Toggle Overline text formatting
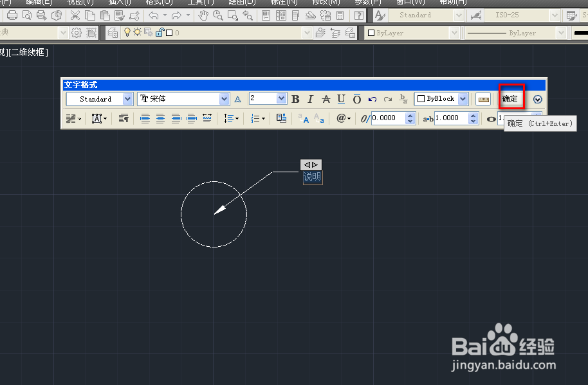Screen dimensions: 588x385 coord(357,99)
